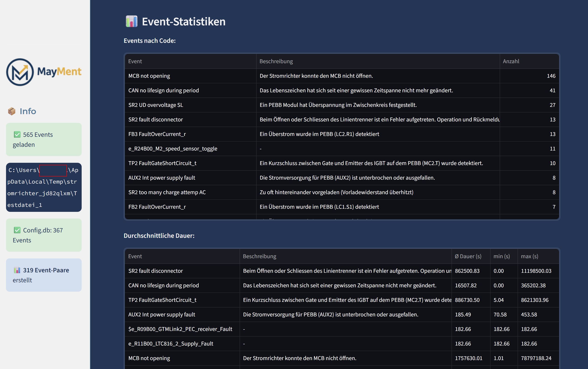The width and height of the screenshot is (588, 369).
Task: Click the 319 Event-Paare erstellt badge
Action: pyautogui.click(x=44, y=275)
